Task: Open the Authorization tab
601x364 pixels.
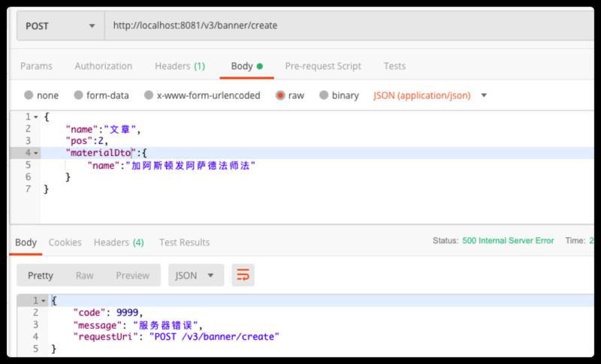Action: click(x=103, y=66)
